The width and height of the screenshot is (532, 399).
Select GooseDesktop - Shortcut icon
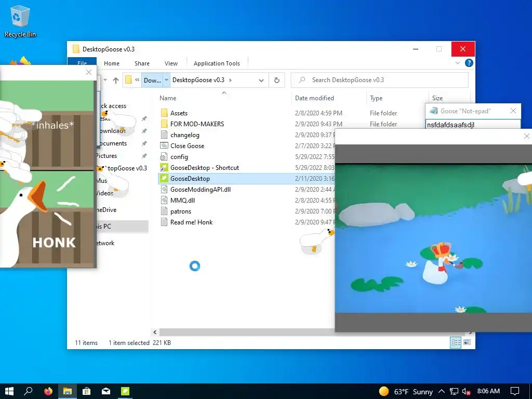164,168
